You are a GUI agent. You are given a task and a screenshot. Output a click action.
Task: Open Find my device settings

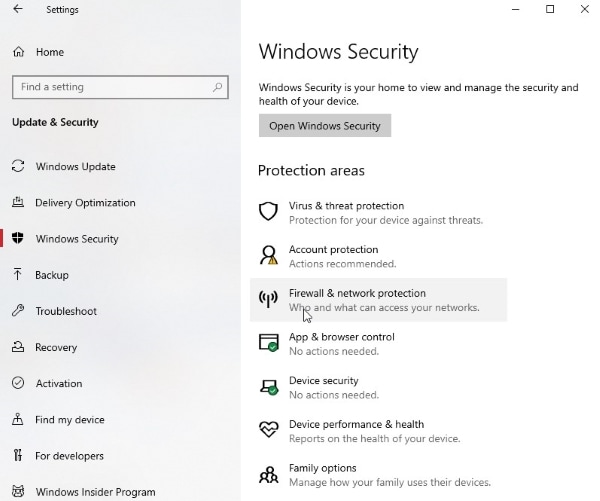(70, 420)
